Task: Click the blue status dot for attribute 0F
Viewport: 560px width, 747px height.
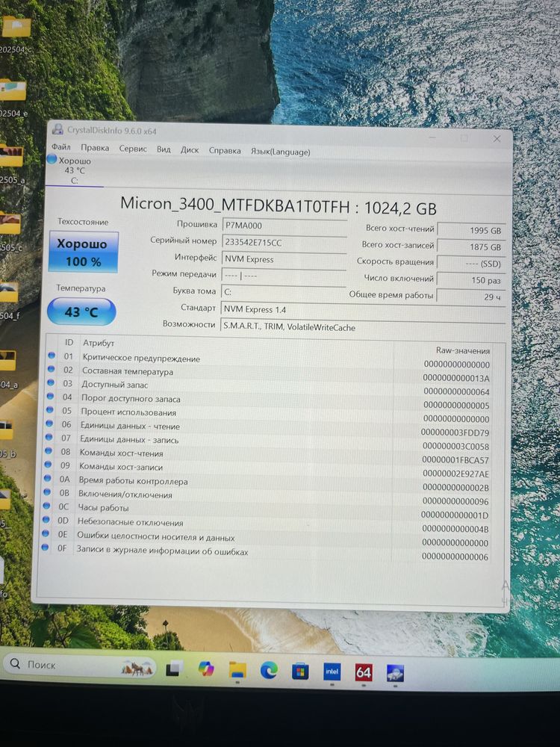Action: [46, 548]
